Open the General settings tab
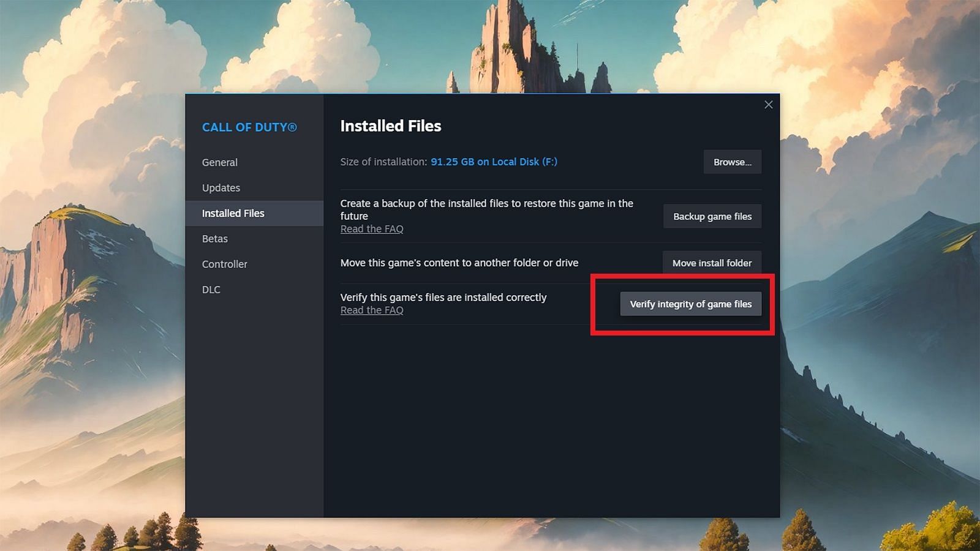This screenshot has width=980, height=551. tap(254, 162)
